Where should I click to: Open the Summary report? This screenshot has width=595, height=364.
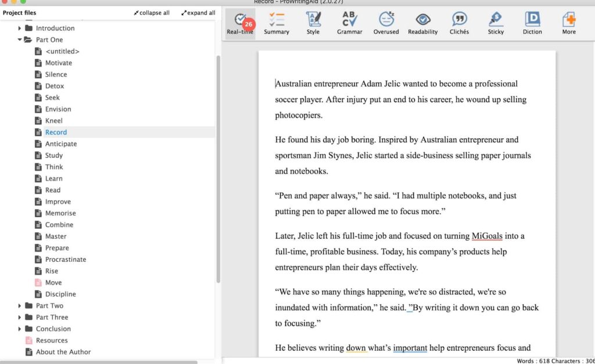277,24
